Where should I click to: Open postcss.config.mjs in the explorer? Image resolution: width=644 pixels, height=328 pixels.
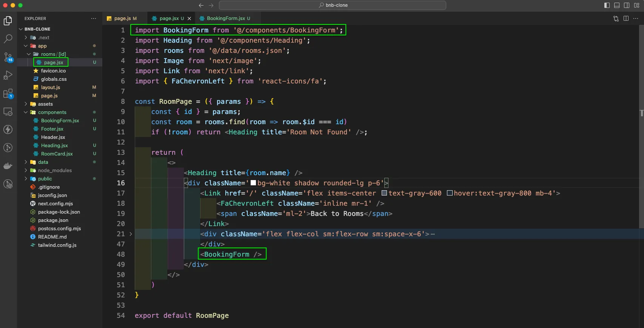59,228
